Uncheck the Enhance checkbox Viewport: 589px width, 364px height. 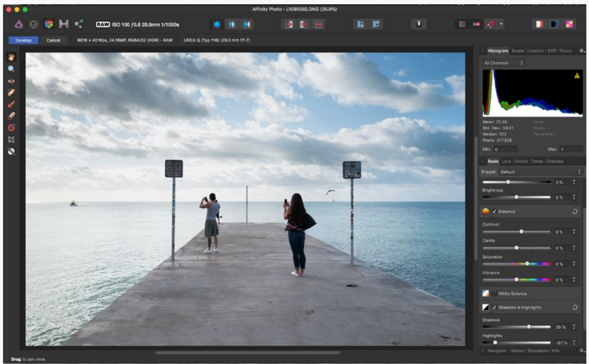(x=494, y=211)
